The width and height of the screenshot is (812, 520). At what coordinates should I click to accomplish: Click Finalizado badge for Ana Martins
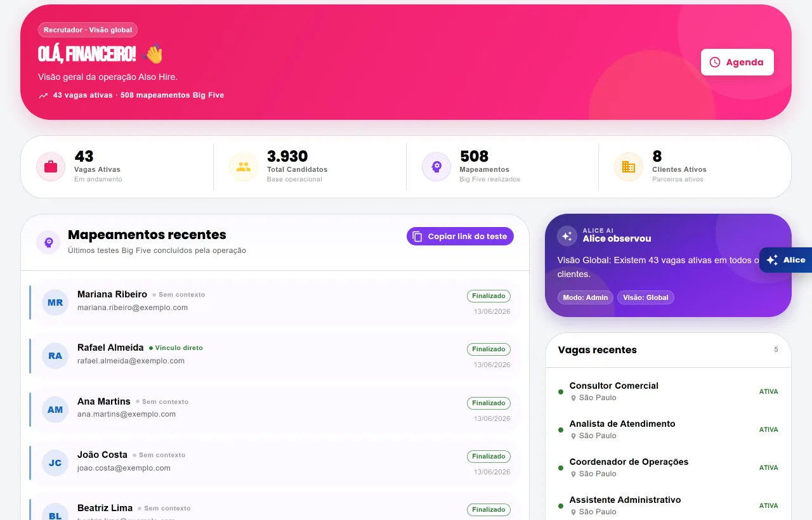pyautogui.click(x=488, y=403)
